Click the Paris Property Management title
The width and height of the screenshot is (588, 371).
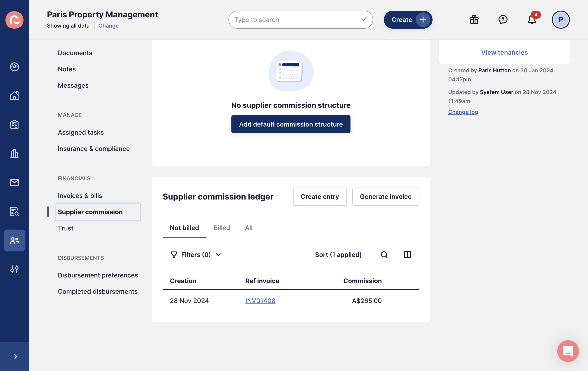(102, 14)
